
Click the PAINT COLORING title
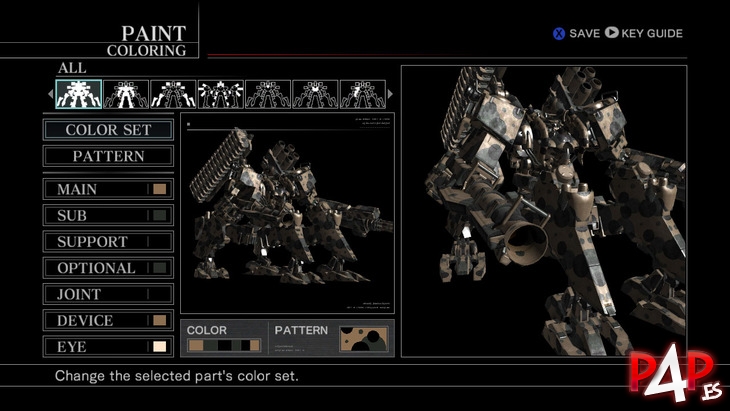(x=147, y=41)
